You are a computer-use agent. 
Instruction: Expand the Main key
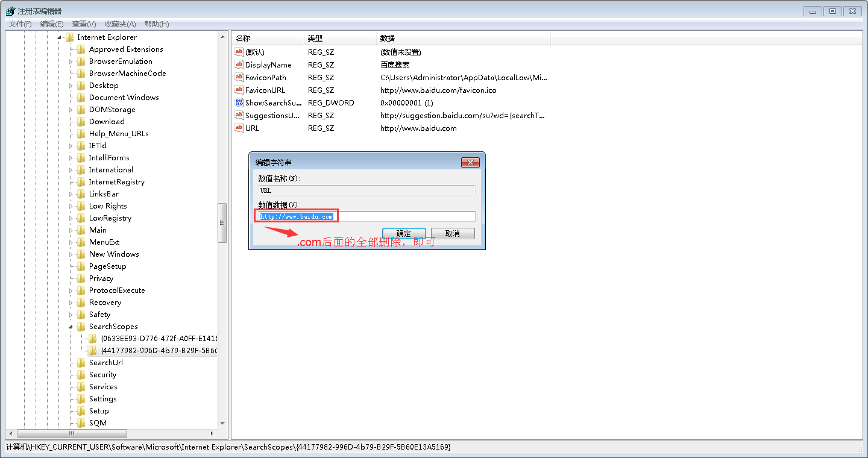[x=71, y=230]
